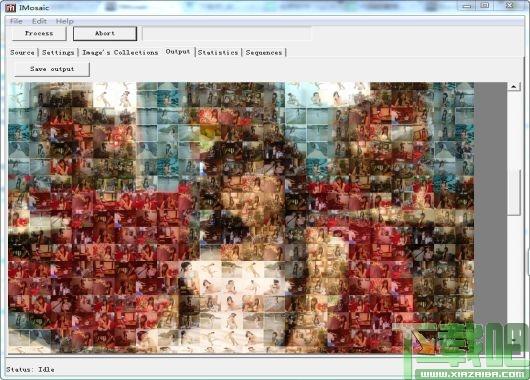Open the Sequences tab
530x380 pixels.
coord(264,52)
